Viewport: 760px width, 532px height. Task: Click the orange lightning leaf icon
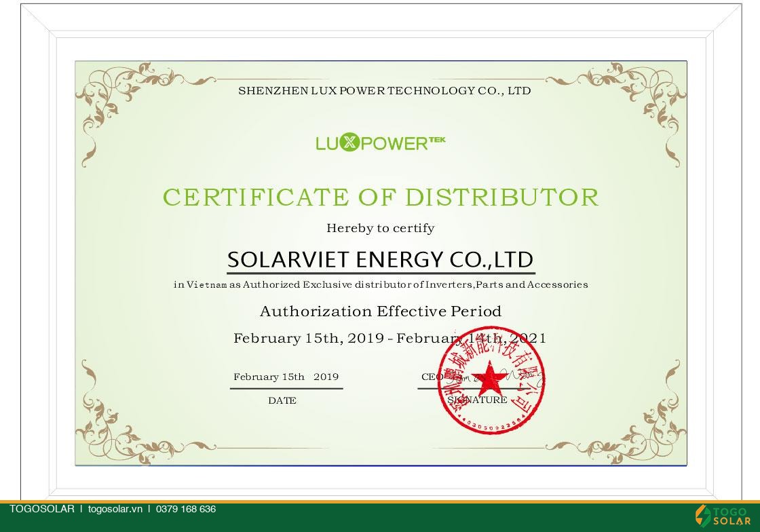702,516
